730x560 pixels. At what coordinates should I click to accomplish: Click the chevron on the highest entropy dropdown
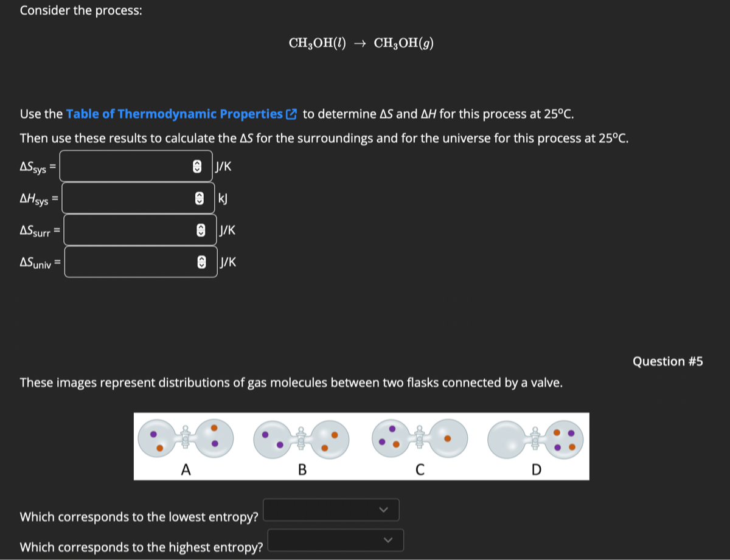tap(388, 540)
